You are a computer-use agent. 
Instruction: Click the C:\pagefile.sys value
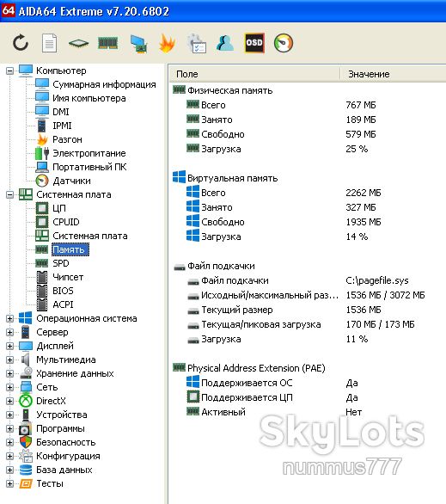[x=377, y=280]
